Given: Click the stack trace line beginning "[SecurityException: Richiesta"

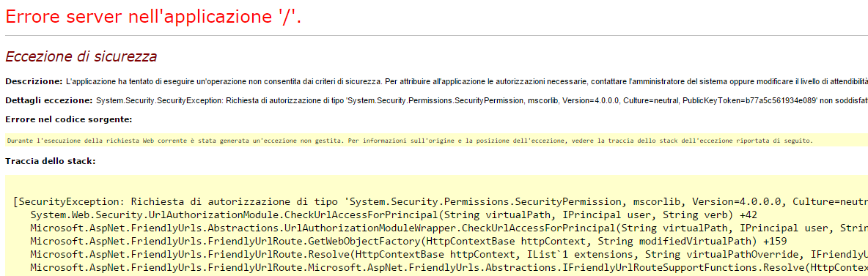Looking at the screenshot, I should point(440,202).
